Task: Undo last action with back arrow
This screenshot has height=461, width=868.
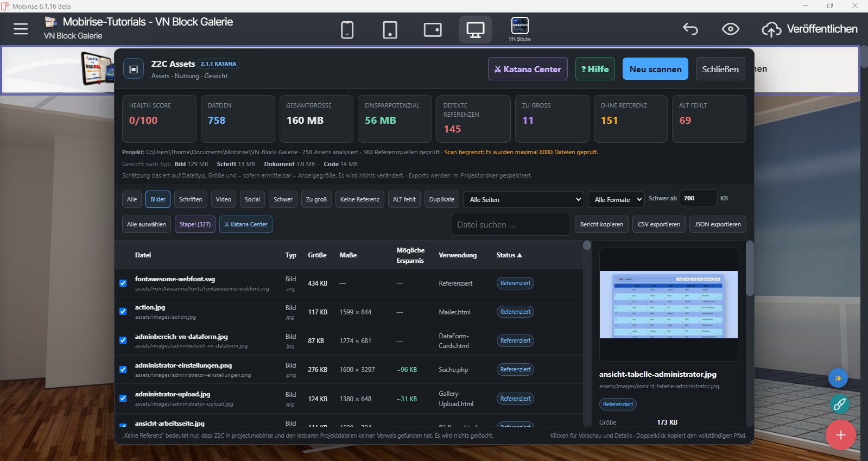Action: point(690,29)
